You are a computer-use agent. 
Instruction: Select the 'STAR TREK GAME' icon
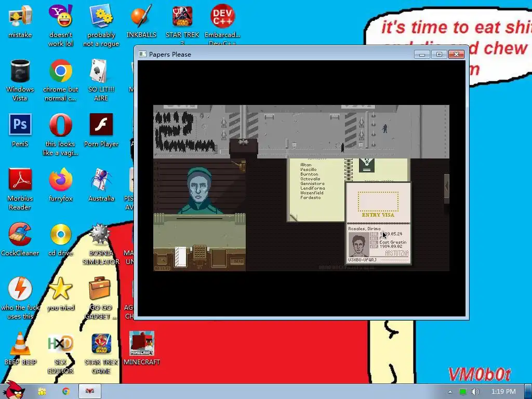[x=101, y=353]
